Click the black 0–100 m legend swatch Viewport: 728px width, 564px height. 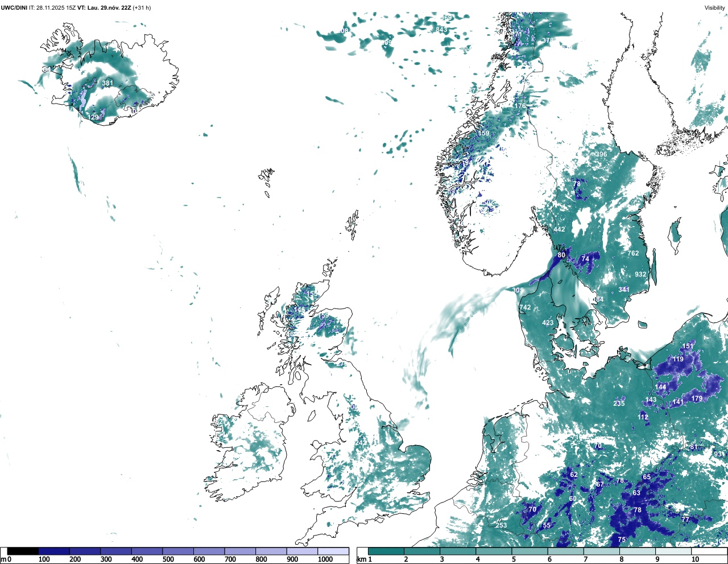coord(23,551)
